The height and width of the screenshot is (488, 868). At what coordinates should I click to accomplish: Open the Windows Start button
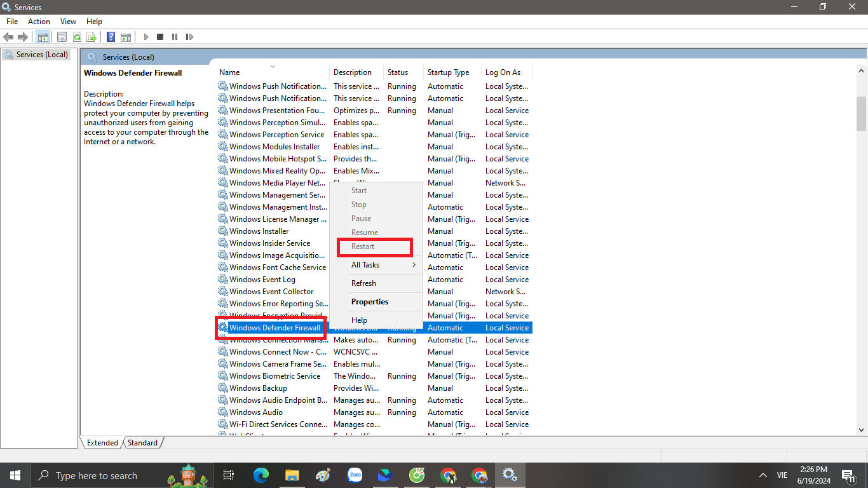click(15, 475)
